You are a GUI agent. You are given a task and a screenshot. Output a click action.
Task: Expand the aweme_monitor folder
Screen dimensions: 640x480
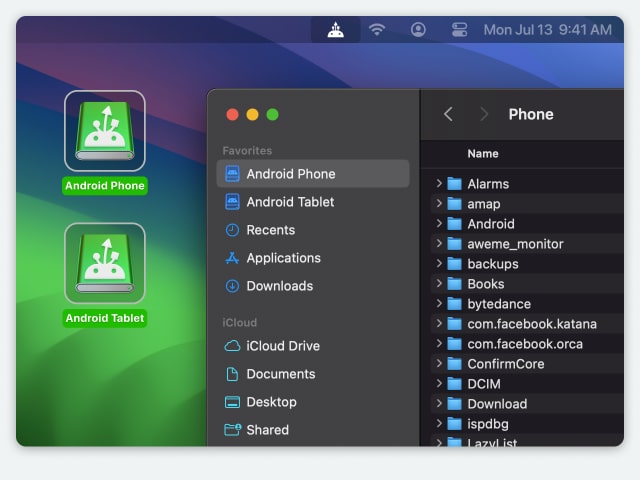439,243
